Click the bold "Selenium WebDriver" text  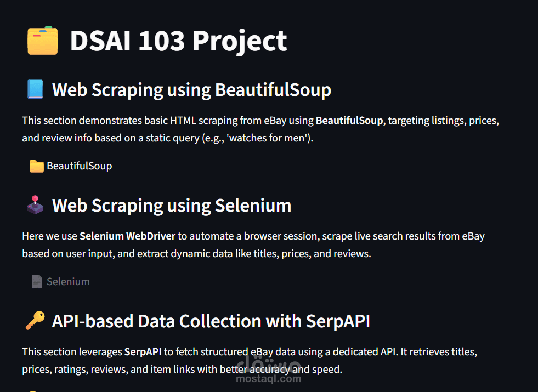pyautogui.click(x=127, y=236)
